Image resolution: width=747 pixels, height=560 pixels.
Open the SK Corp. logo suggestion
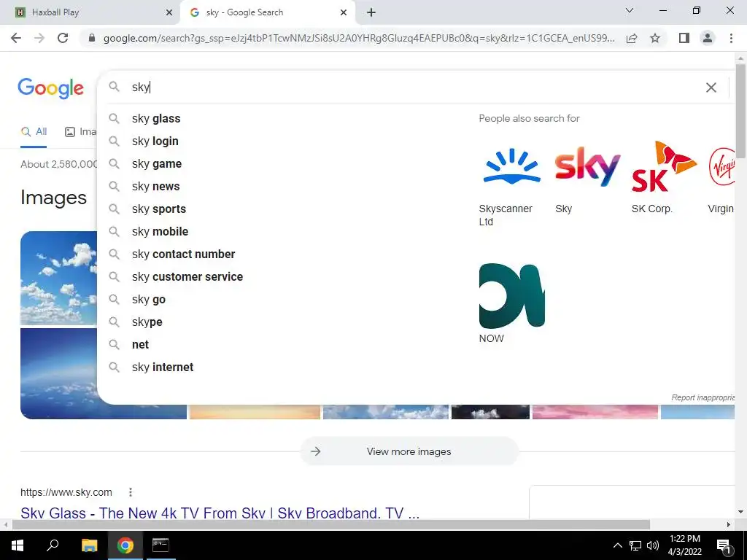(664, 167)
